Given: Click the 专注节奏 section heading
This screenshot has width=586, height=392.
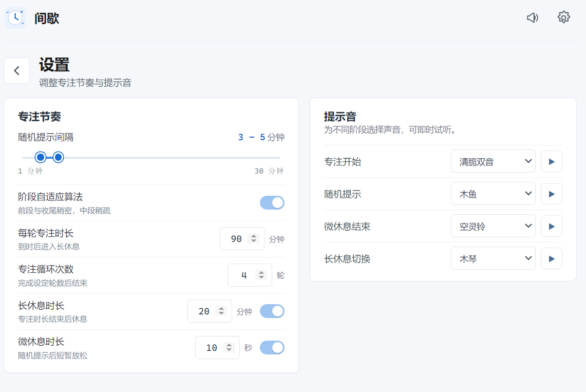Looking at the screenshot, I should (x=39, y=117).
